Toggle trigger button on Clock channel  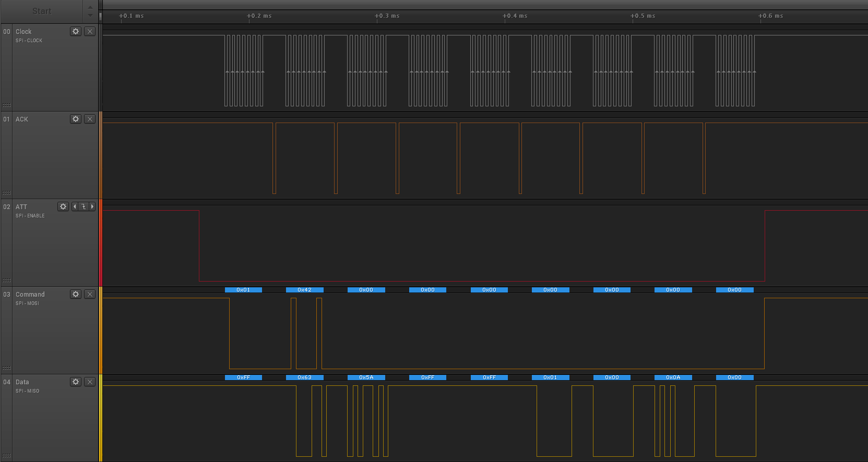click(90, 31)
